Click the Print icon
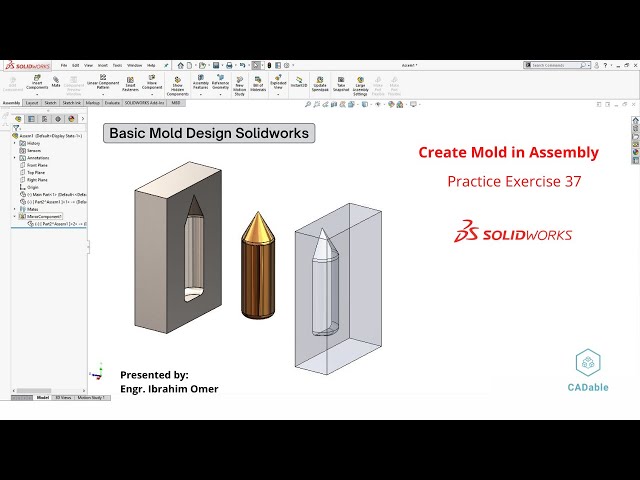640x480 pixels. click(x=229, y=65)
